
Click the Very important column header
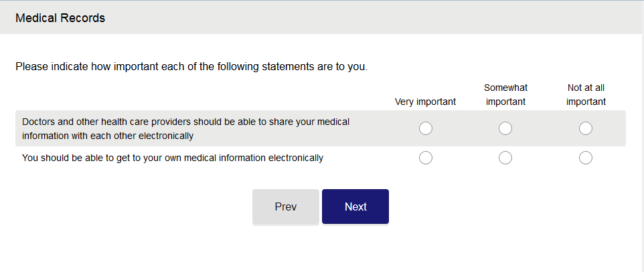425,102
